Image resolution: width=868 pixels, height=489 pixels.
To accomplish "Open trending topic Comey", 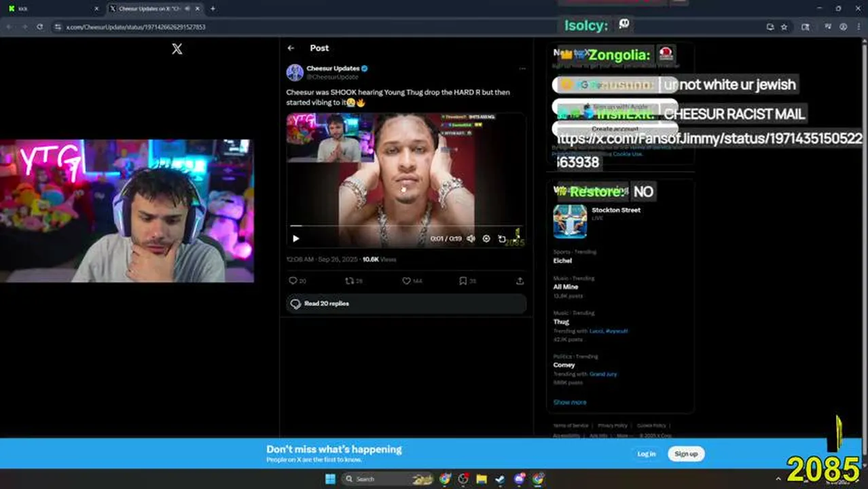I will pos(564,365).
